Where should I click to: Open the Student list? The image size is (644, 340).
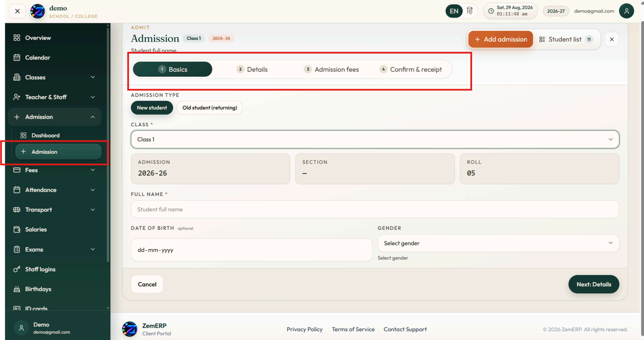566,39
